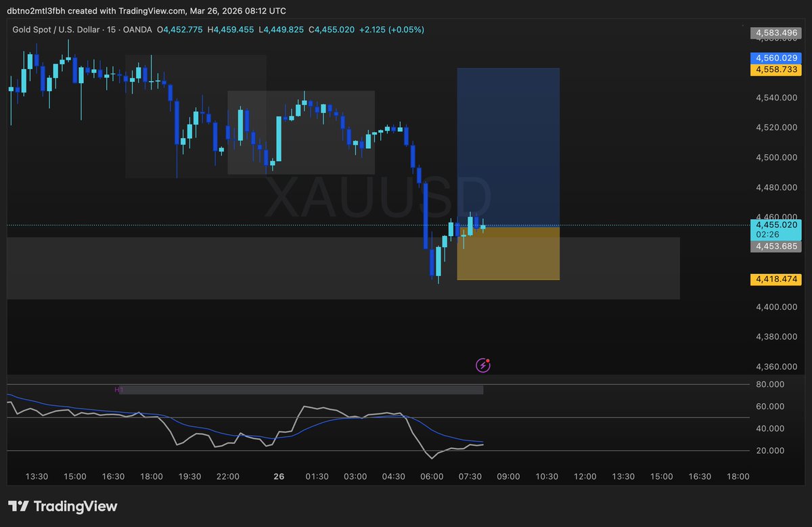The width and height of the screenshot is (812, 527).
Task: Click the orange 4,418.474 stop price label
Action: point(775,279)
